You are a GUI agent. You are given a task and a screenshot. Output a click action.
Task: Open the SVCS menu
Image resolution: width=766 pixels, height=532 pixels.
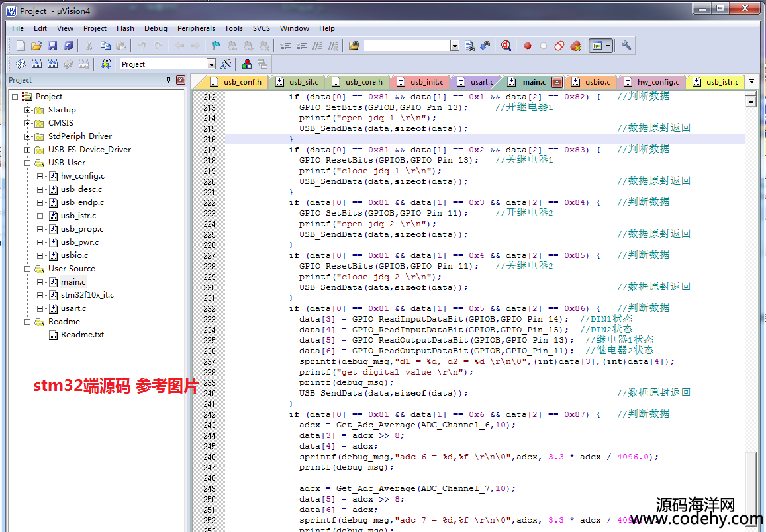click(x=262, y=28)
